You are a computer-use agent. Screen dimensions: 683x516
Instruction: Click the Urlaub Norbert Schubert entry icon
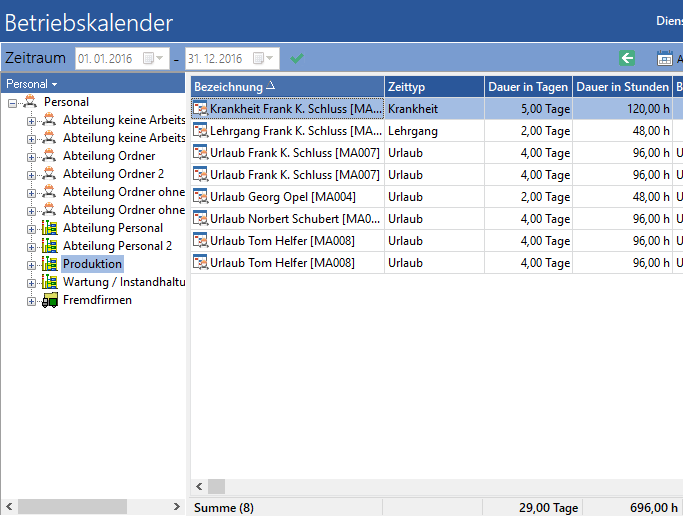click(200, 218)
